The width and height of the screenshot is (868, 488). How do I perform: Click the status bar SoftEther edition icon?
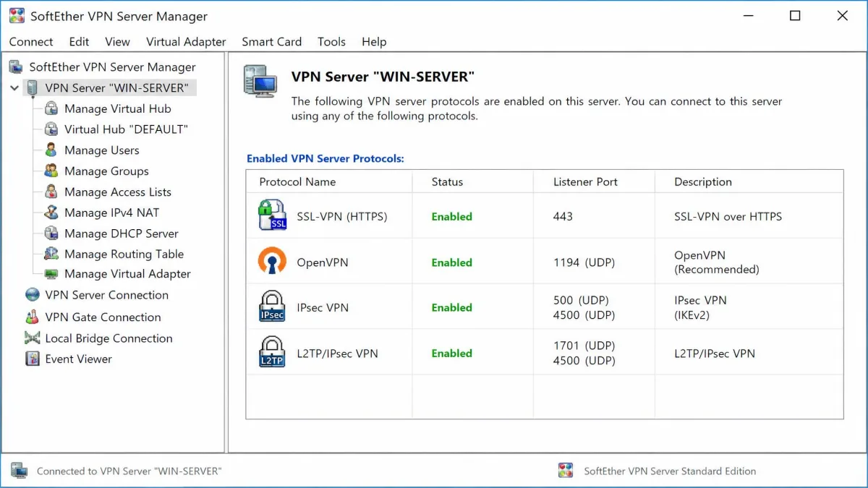(x=566, y=471)
